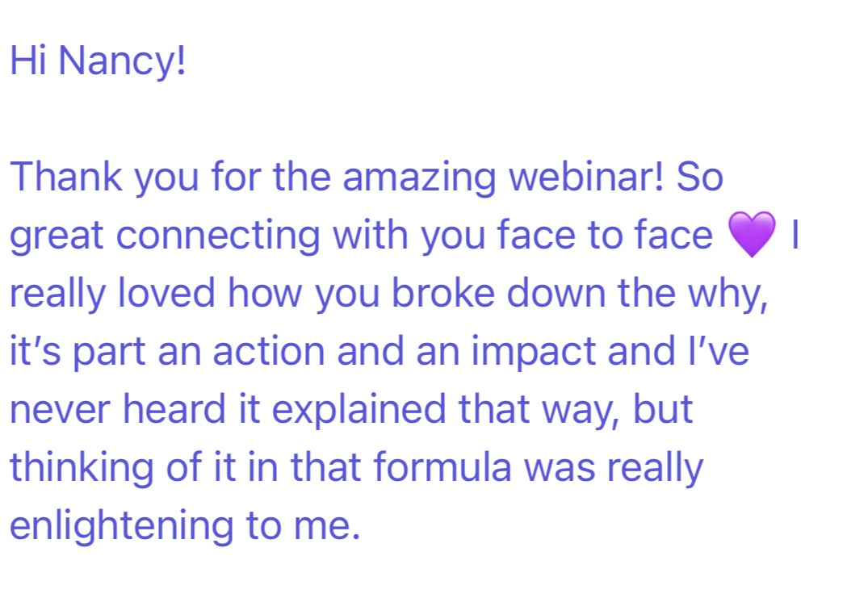Click the word "loved" in the message
868x602 pixels.
[166, 292]
